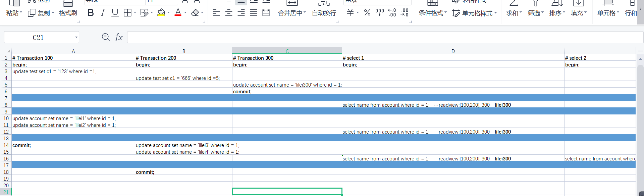
Task: Center text horizontally
Action: coord(229,13)
